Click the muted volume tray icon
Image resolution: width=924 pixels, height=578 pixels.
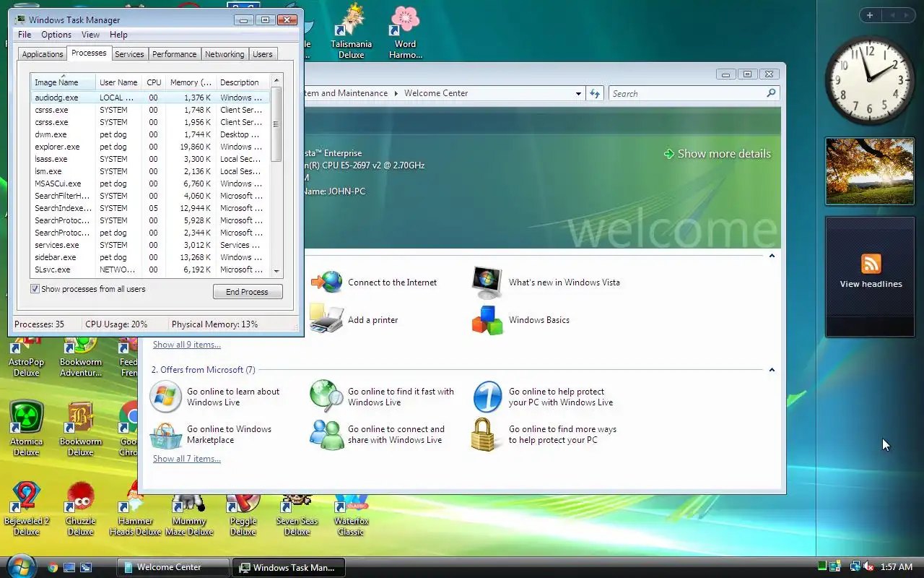point(868,567)
